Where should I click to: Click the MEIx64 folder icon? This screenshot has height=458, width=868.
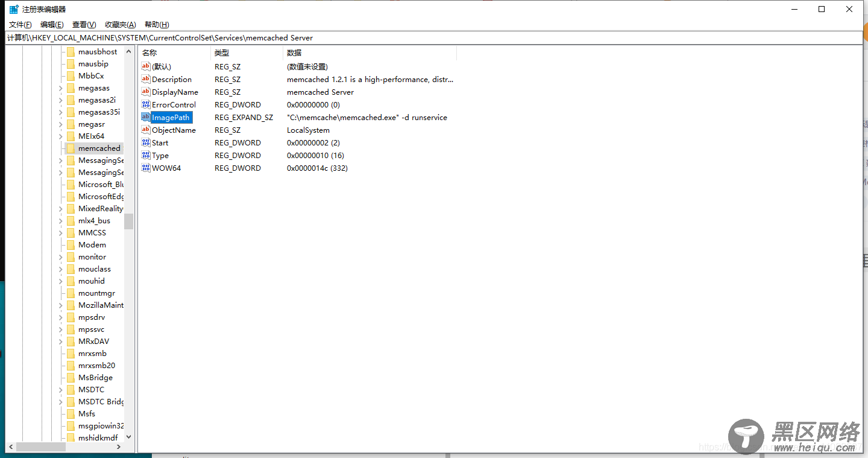coord(71,136)
